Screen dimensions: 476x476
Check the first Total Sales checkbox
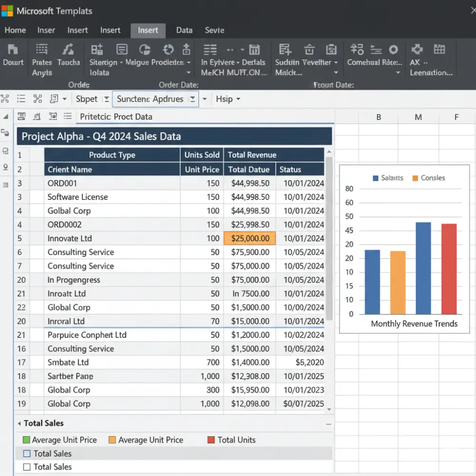27,454
